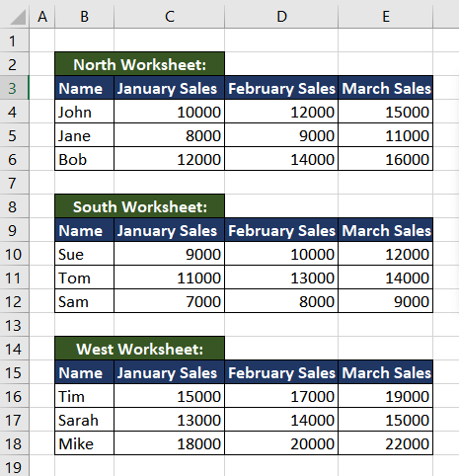Select column B header
Viewport: 459px width, 476px height.
coord(85,17)
